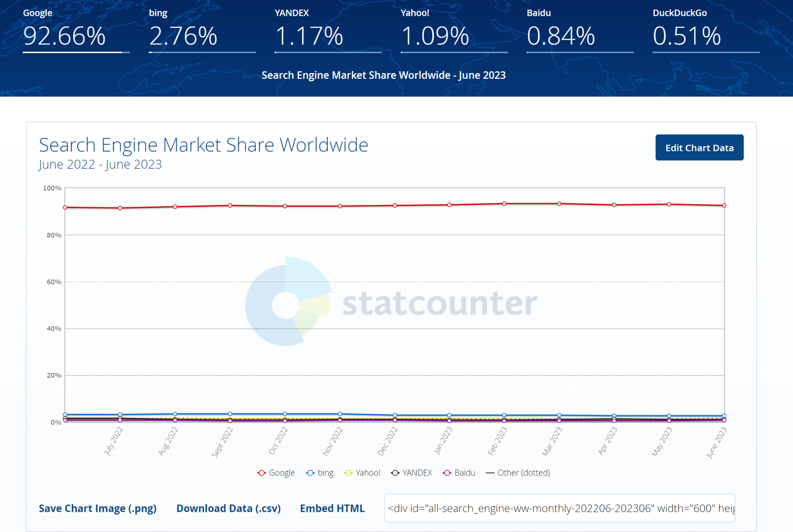The height and width of the screenshot is (532, 793).
Task: Download Data csv link
Action: tap(228, 508)
